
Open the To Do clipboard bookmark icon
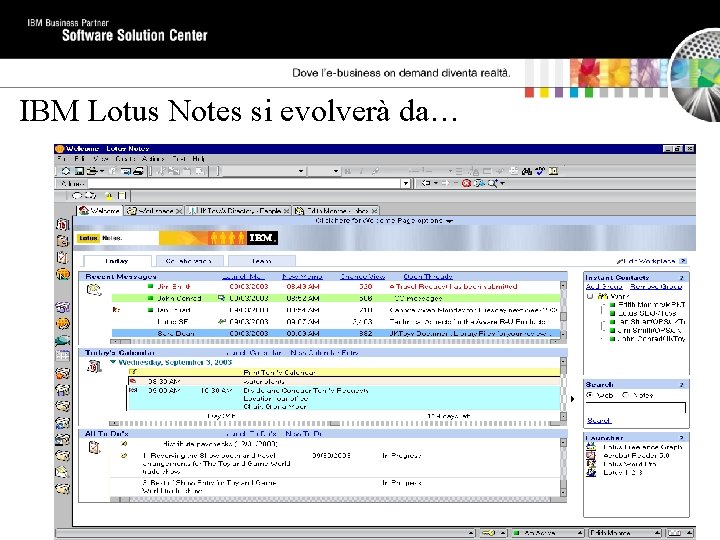(62, 257)
